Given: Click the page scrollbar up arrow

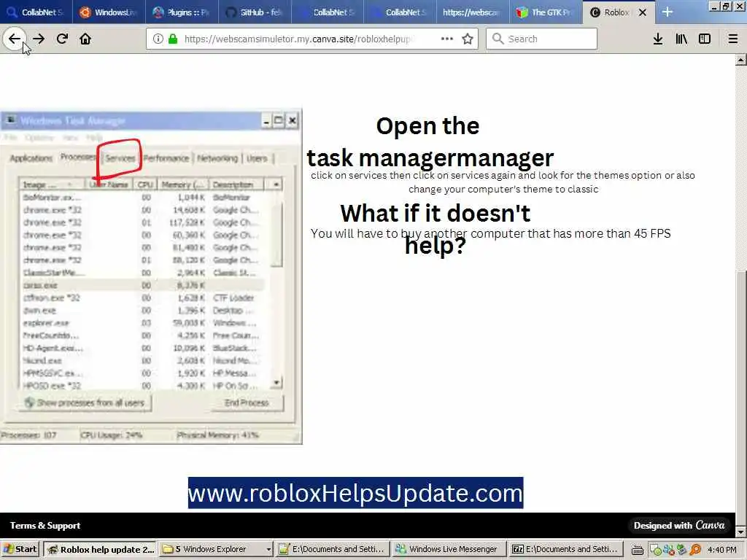Looking at the screenshot, I should tap(741, 60).
